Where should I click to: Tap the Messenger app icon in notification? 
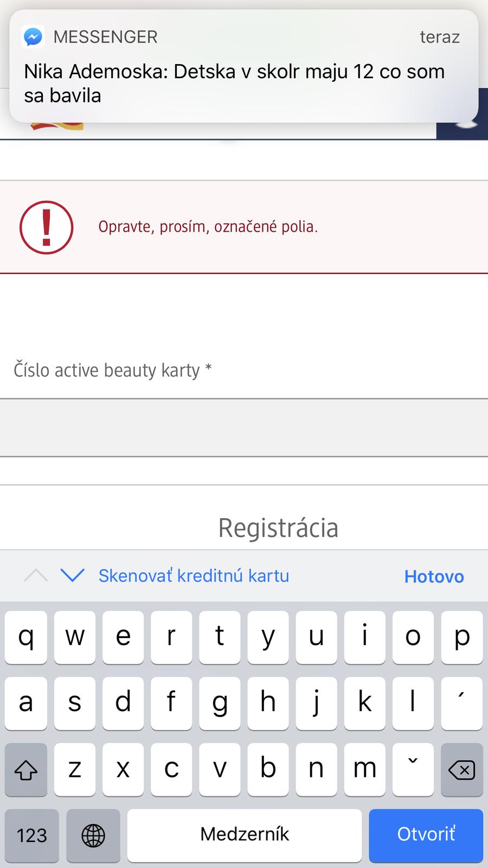tap(33, 37)
